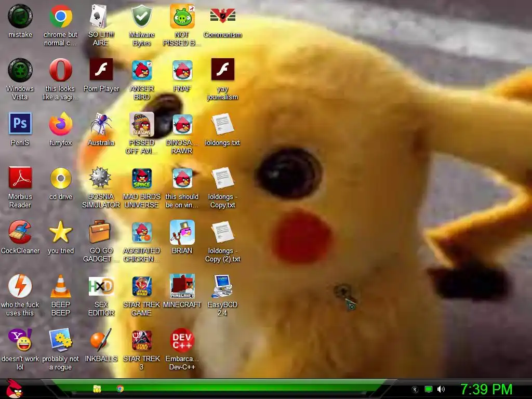Launch Opera icon 'this looks like a vagi...'
Viewport: 532px width, 399px height.
[x=60, y=70]
